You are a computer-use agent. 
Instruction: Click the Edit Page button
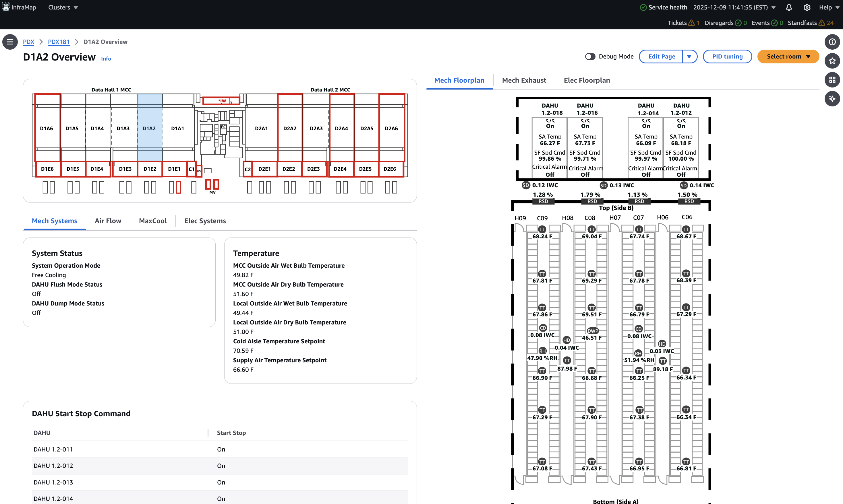(x=662, y=57)
